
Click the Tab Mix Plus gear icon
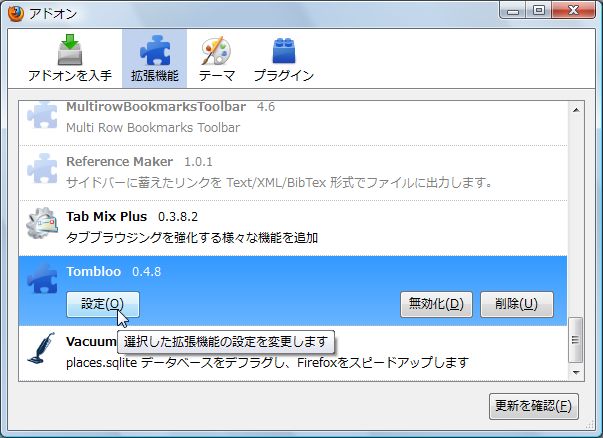click(x=42, y=223)
